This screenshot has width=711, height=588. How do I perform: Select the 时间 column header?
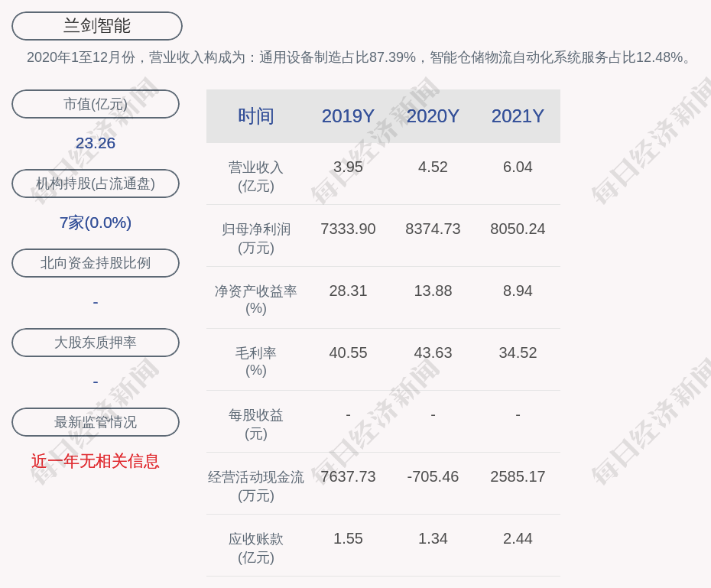point(255,116)
